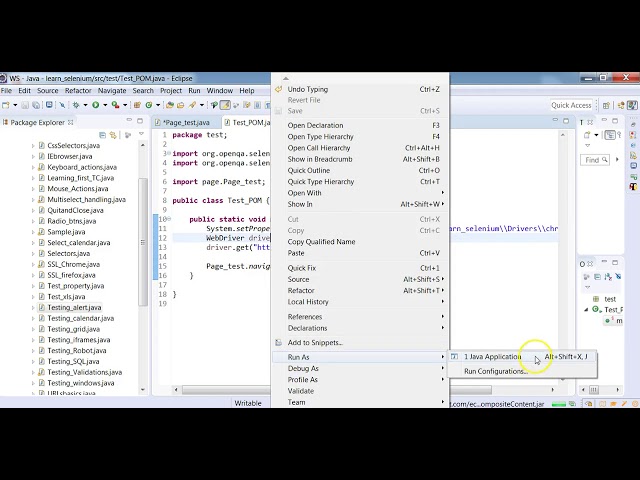Click in the Quick Access field
Viewport: 640px width, 480px height.
tap(571, 105)
